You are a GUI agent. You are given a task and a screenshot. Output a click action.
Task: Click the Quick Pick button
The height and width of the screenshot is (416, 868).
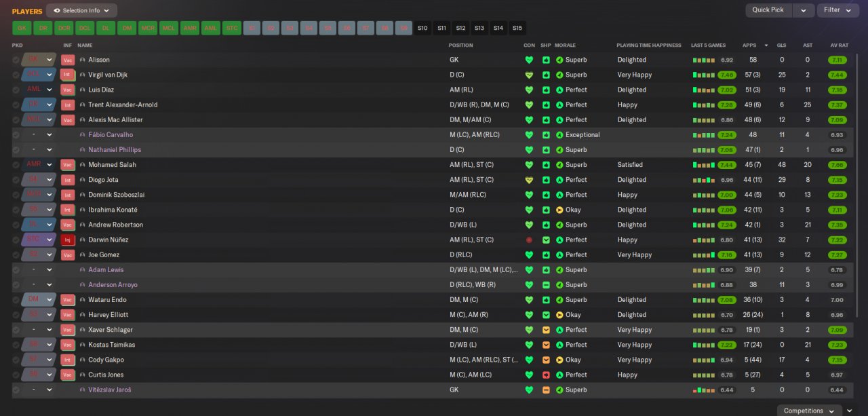[768, 10]
